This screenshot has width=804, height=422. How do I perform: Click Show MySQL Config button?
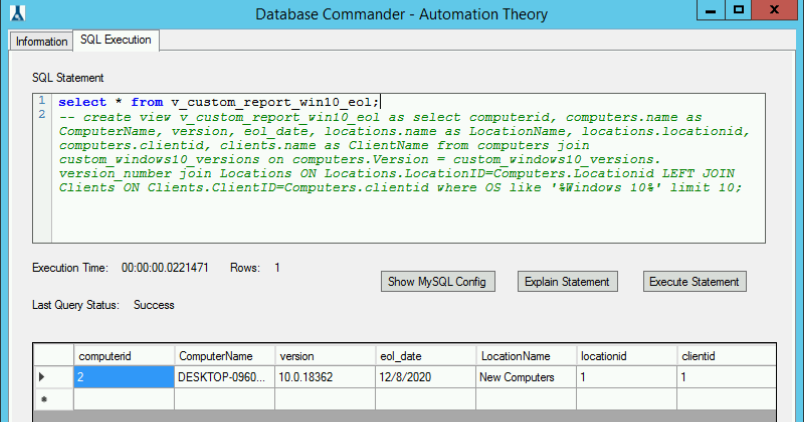coord(438,282)
